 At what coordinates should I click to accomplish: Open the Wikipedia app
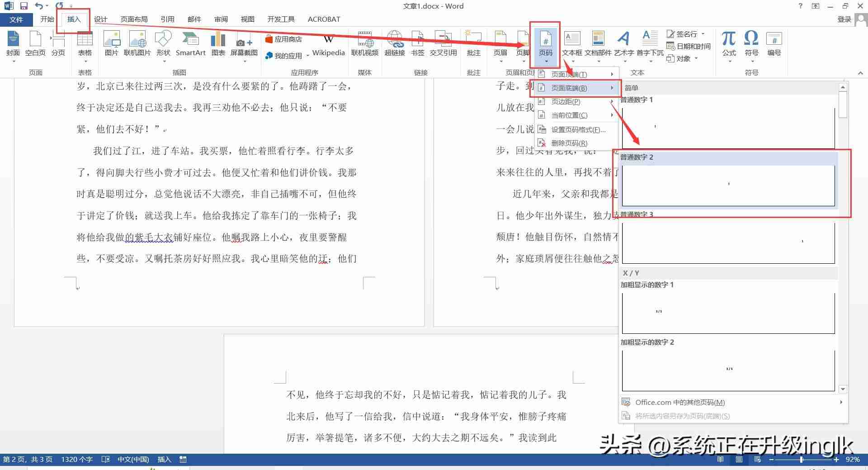coord(329,44)
